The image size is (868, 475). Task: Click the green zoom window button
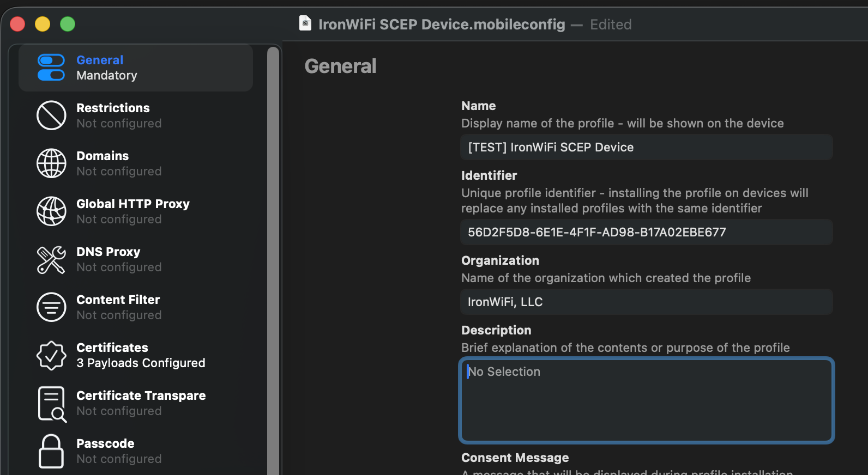pos(68,24)
